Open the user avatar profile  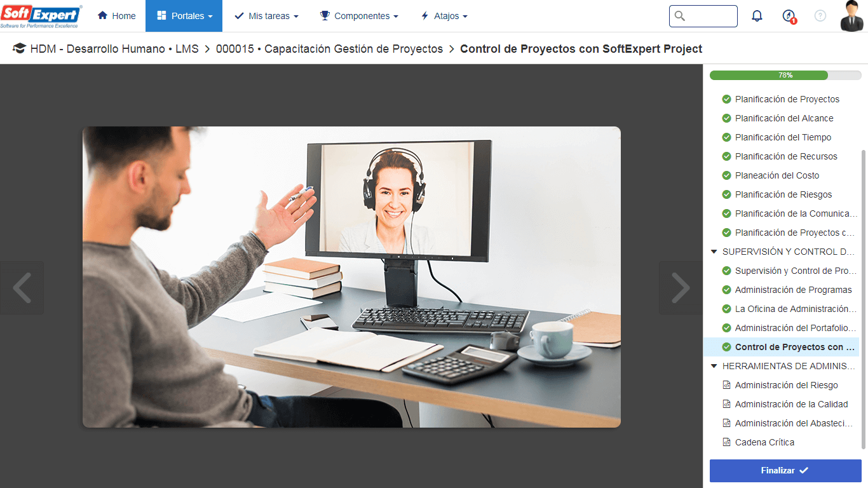pyautogui.click(x=852, y=16)
